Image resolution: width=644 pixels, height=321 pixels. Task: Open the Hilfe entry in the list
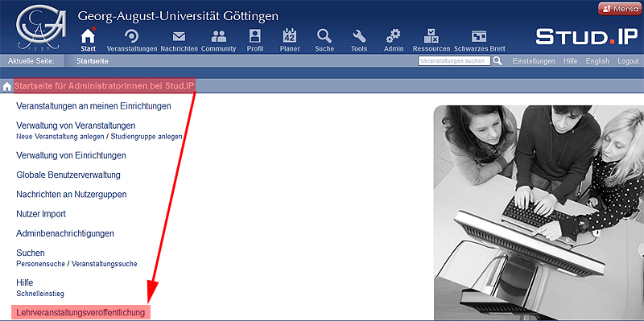tap(25, 283)
